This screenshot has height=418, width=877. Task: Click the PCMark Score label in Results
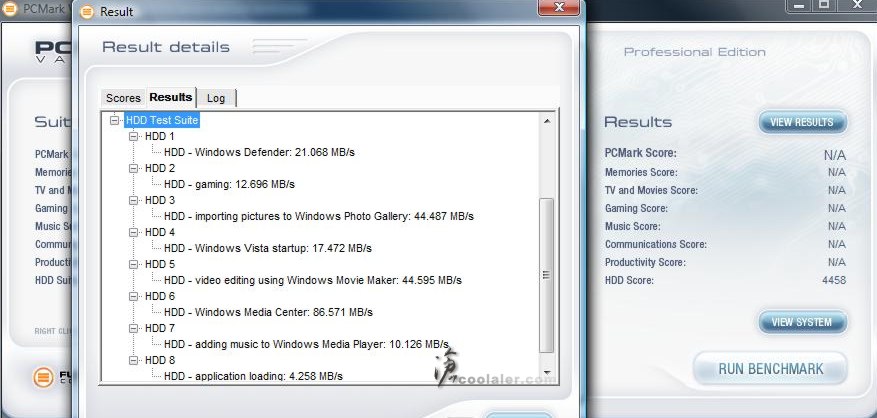[x=640, y=153]
